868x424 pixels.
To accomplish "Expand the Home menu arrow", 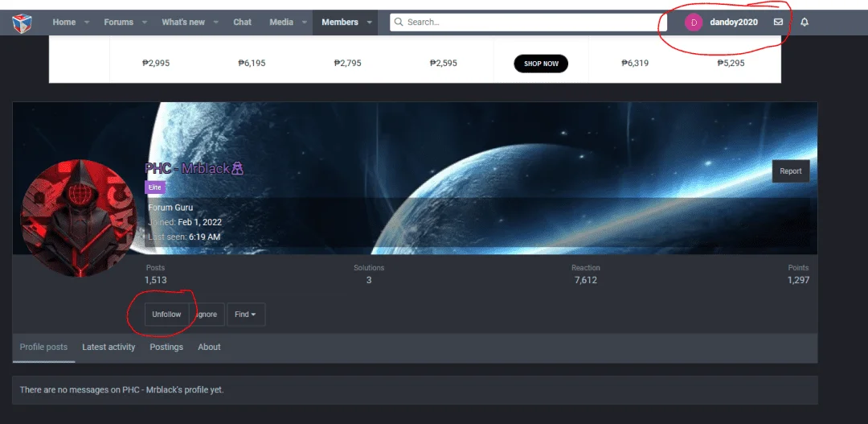I will [87, 23].
